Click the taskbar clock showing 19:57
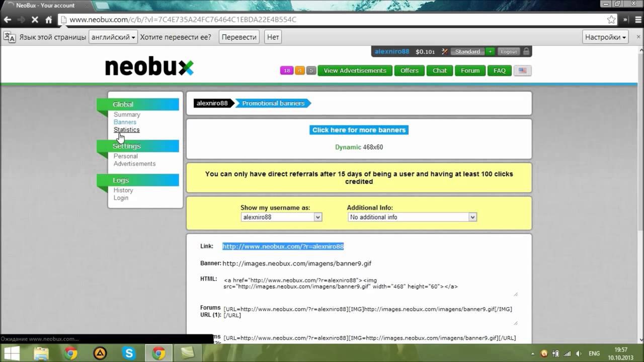The image size is (644, 362). point(621,353)
